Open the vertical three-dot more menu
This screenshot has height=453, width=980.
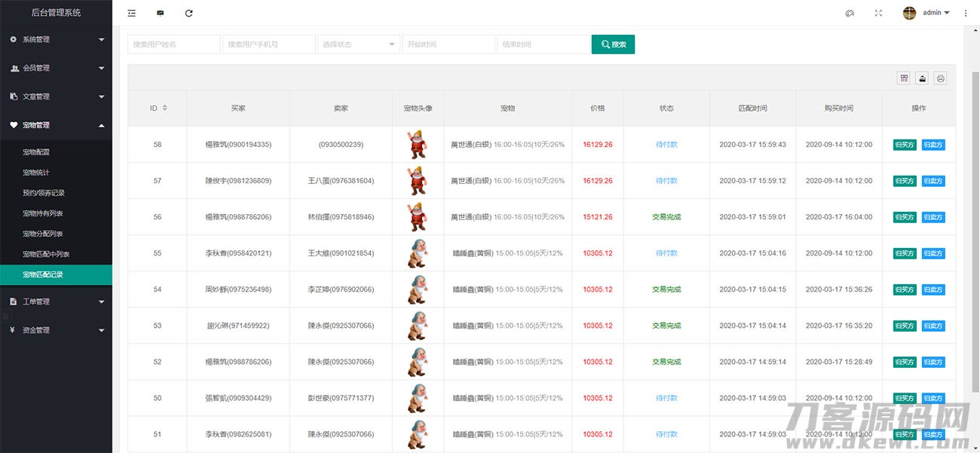point(966,13)
